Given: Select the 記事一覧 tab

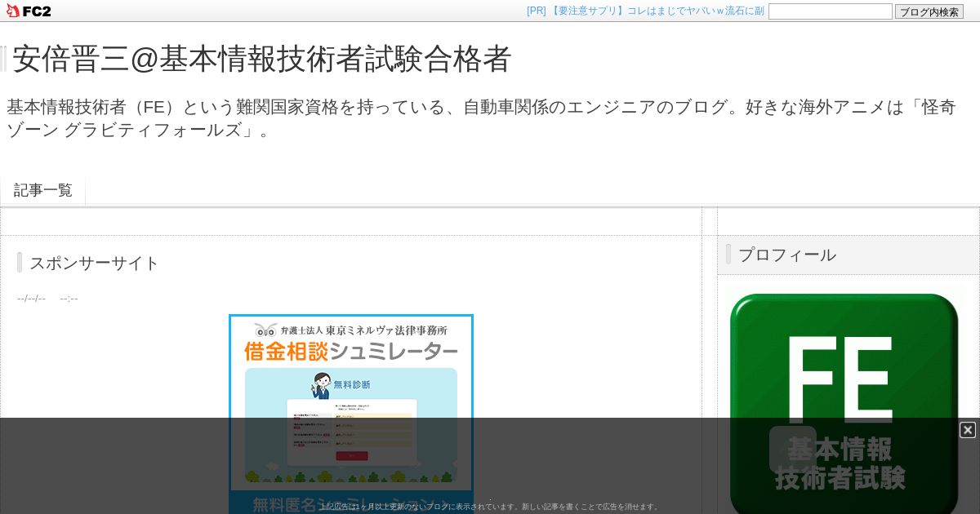Looking at the screenshot, I should coord(42,190).
